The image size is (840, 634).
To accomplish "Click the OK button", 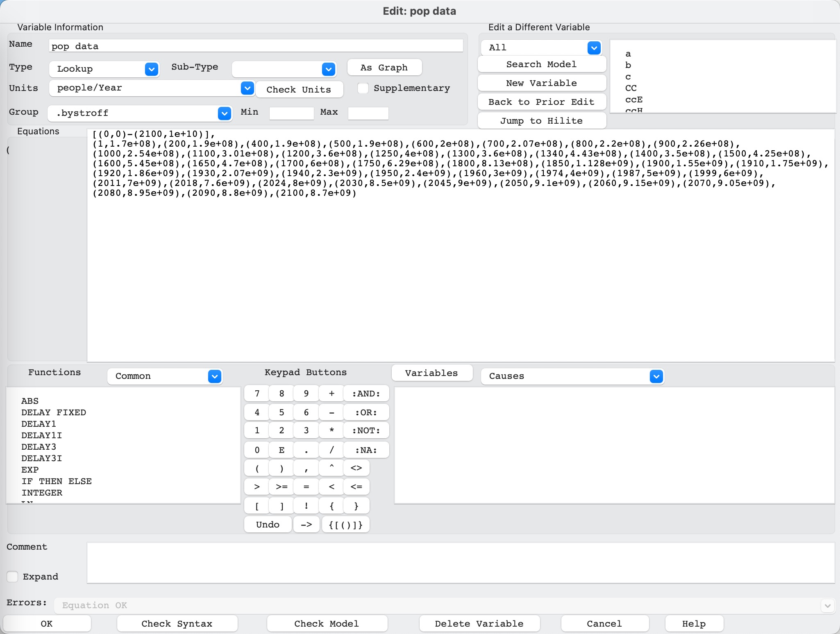I will (47, 623).
